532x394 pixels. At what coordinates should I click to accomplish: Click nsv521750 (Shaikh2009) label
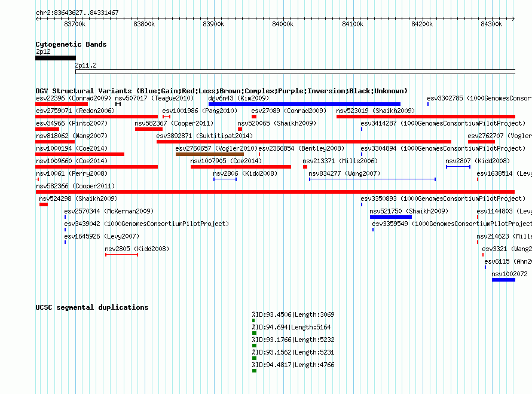click(x=409, y=211)
